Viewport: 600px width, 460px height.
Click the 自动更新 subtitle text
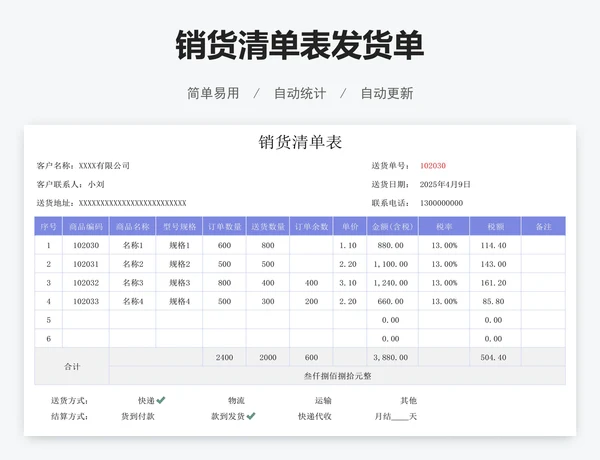(387, 93)
